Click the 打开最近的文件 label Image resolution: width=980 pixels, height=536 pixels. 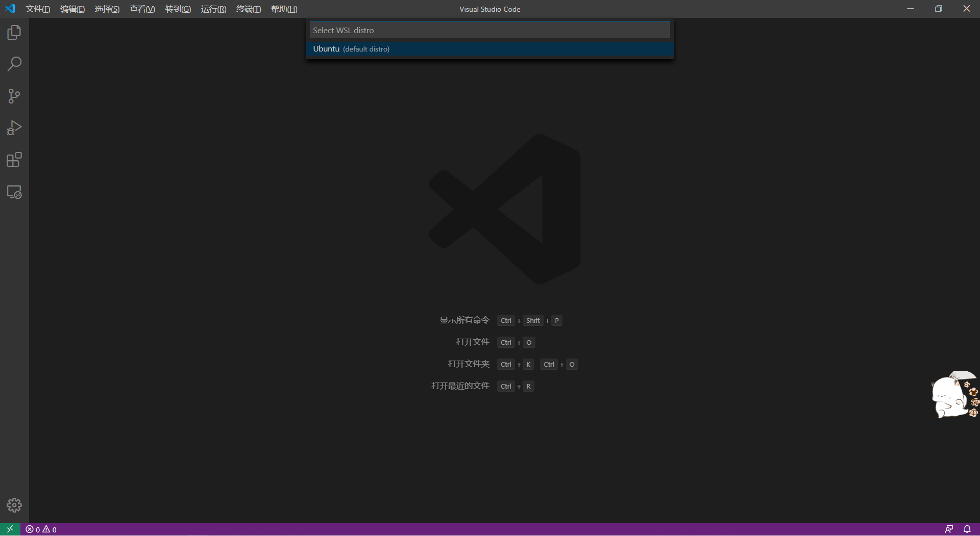(x=460, y=386)
